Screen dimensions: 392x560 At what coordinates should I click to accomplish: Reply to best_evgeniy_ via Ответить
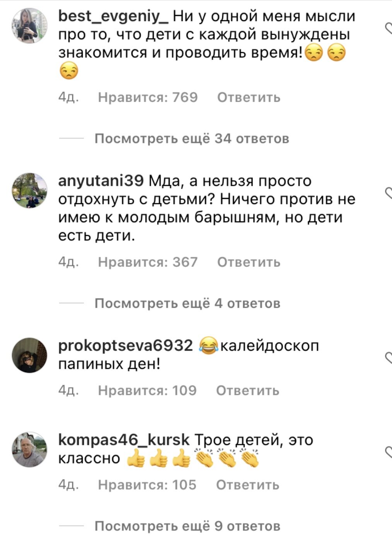click(249, 97)
